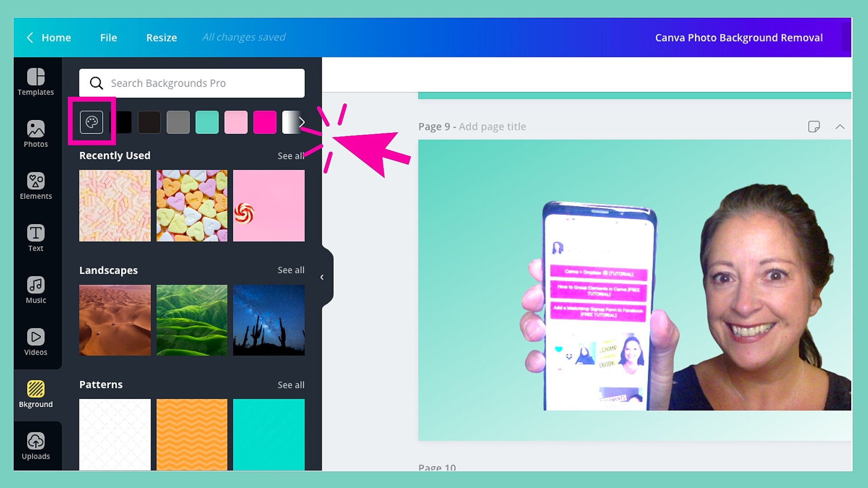The height and width of the screenshot is (488, 868).
Task: Click the Home menu item
Action: (57, 37)
